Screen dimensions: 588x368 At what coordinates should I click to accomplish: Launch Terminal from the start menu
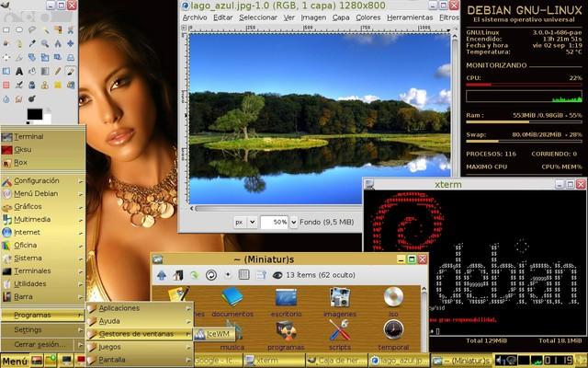coord(43,137)
